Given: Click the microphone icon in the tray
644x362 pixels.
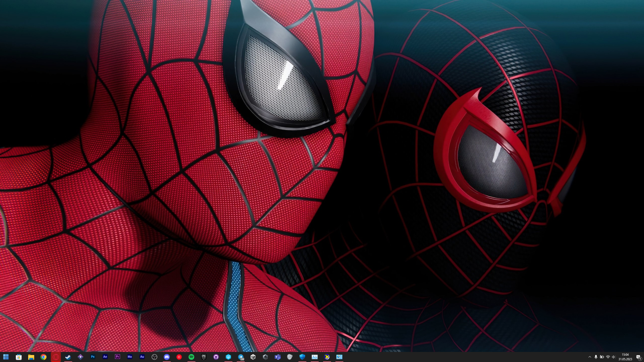Looking at the screenshot, I should pyautogui.click(x=596, y=357).
